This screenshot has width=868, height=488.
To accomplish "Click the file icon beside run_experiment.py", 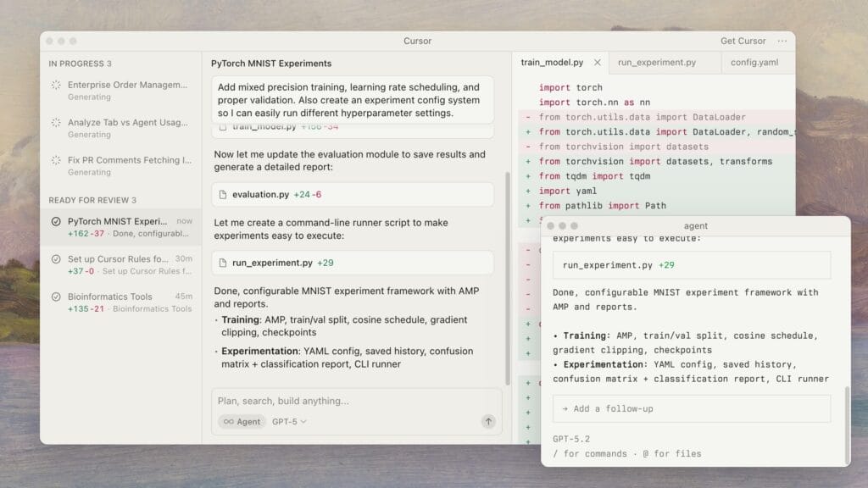I will 223,263.
